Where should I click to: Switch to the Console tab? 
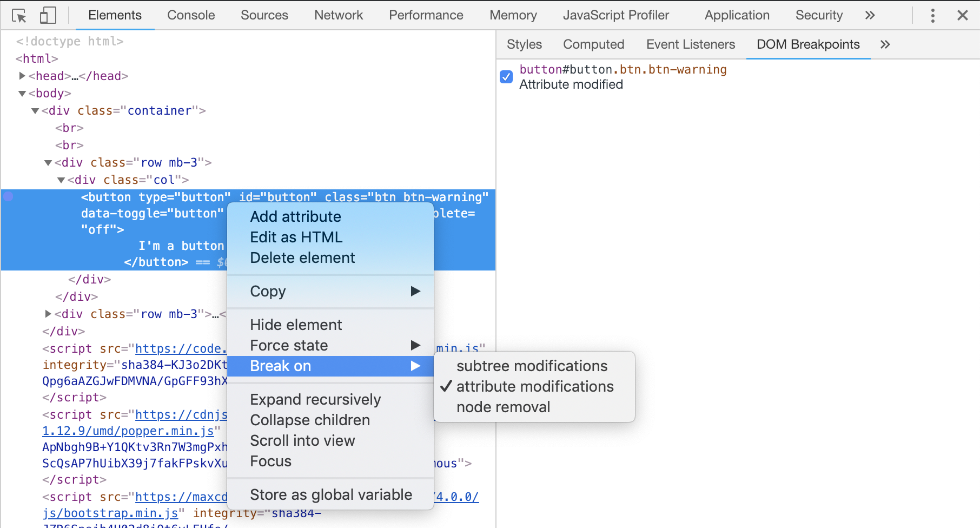pyautogui.click(x=191, y=15)
